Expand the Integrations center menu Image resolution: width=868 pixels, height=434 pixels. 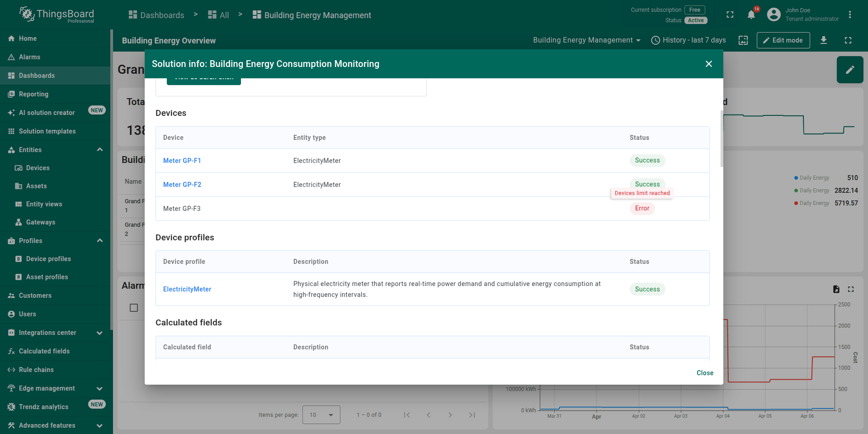pos(100,333)
